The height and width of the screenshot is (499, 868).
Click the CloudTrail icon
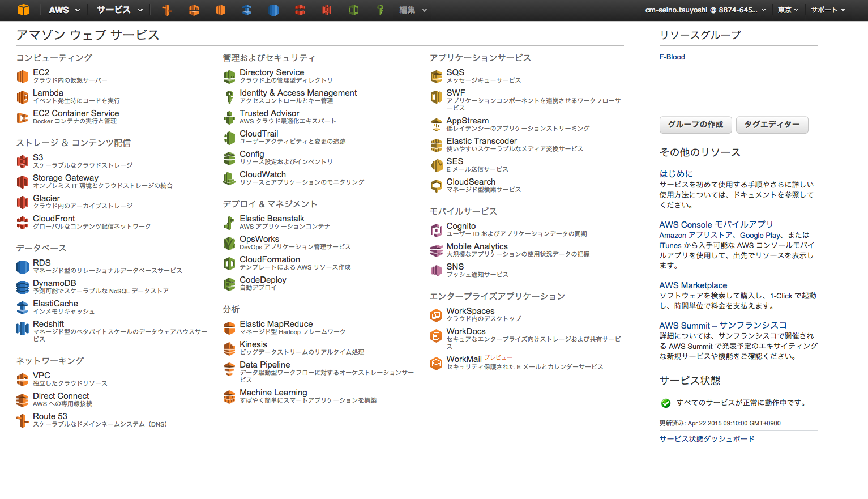[x=229, y=138]
